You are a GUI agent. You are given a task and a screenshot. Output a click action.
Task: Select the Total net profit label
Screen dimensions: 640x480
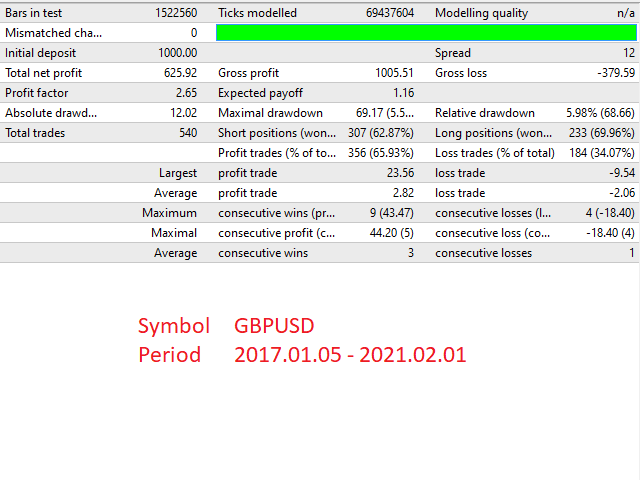point(44,73)
